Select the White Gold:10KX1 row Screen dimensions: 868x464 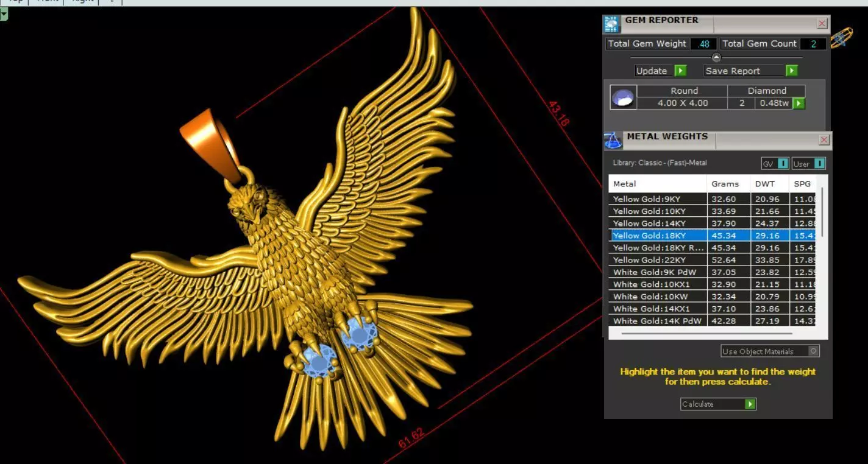click(x=712, y=284)
